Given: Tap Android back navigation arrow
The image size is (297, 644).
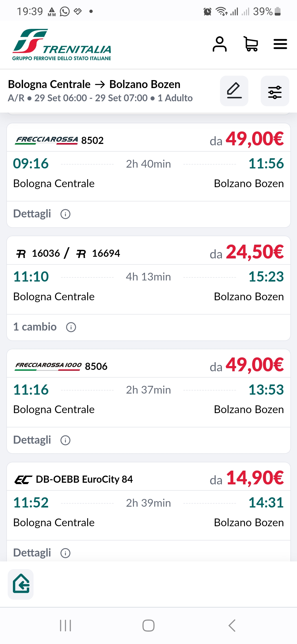Looking at the screenshot, I should [232, 626].
